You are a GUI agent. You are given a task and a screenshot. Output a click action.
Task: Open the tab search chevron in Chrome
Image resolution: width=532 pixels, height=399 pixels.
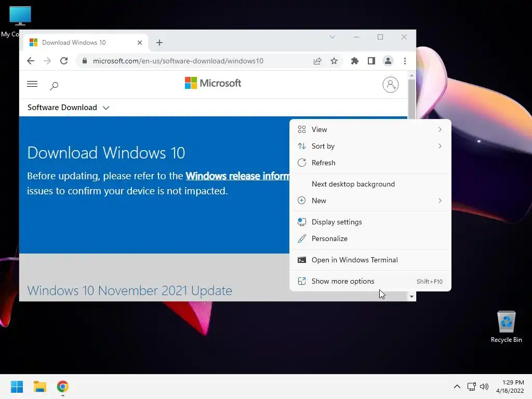(332, 37)
